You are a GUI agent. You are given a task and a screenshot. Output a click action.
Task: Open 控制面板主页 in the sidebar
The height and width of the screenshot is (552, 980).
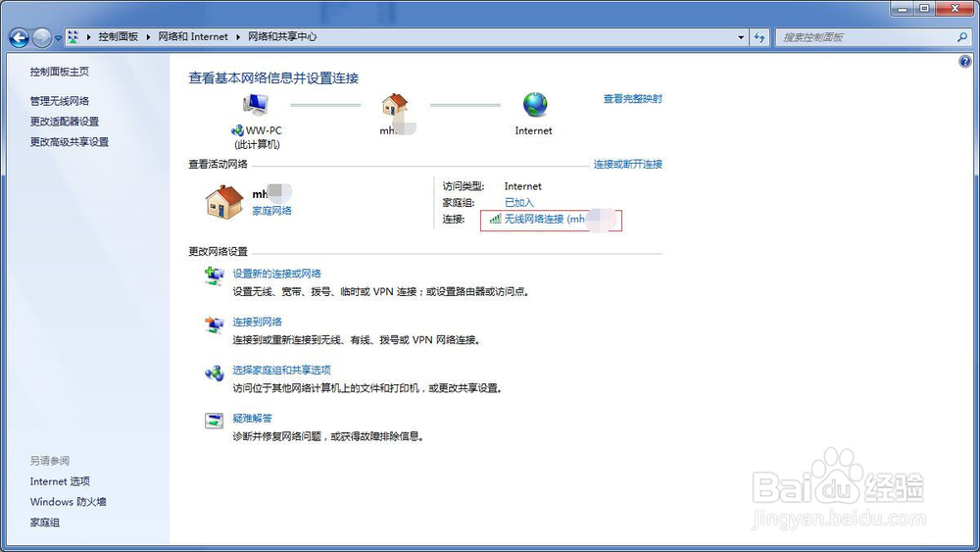click(60, 72)
